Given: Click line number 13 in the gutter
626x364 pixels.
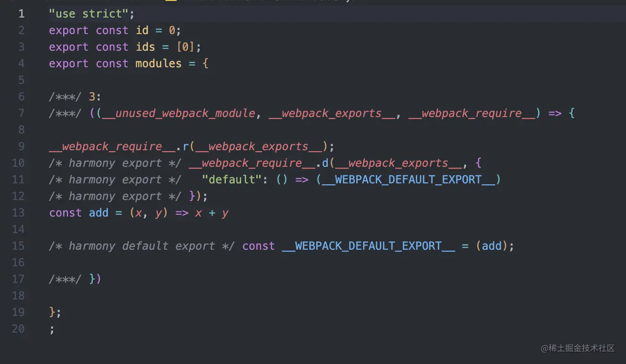Looking at the screenshot, I should pos(18,213).
